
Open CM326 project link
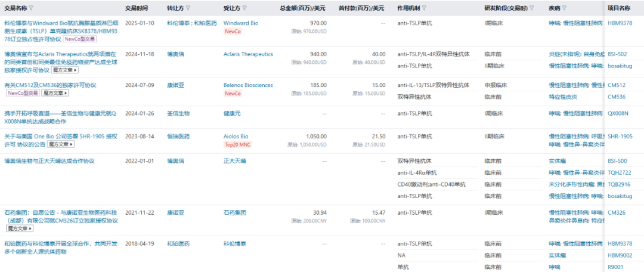click(x=617, y=212)
